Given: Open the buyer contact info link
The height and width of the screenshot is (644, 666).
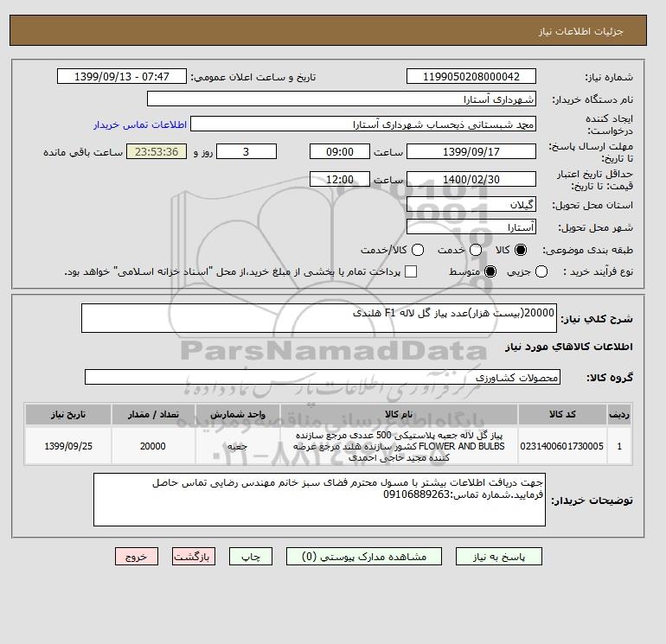Looking at the screenshot, I should (140, 124).
